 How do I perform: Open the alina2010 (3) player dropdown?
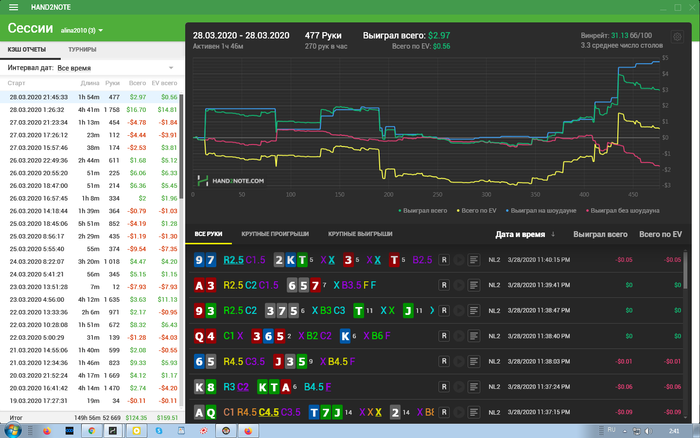(x=82, y=30)
